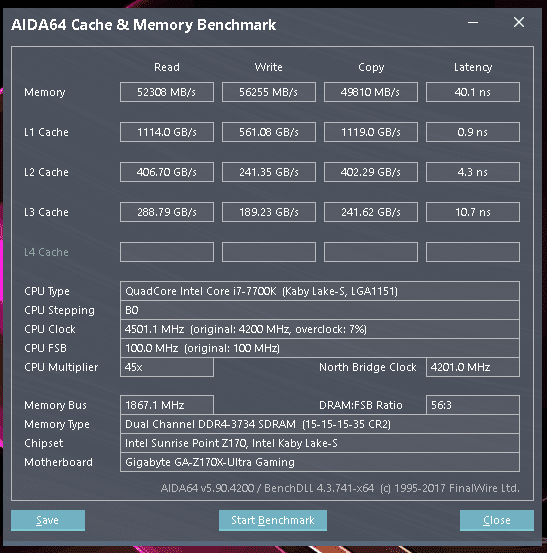Click Memory Bus value 1867.1 MHz
This screenshot has width=547, height=553.
click(167, 405)
